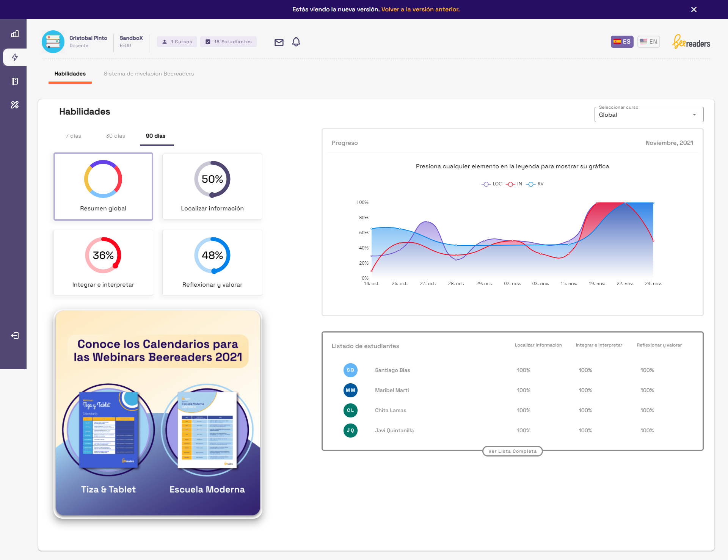Toggle the RV series in chart legend
728x560 pixels.
point(535,184)
